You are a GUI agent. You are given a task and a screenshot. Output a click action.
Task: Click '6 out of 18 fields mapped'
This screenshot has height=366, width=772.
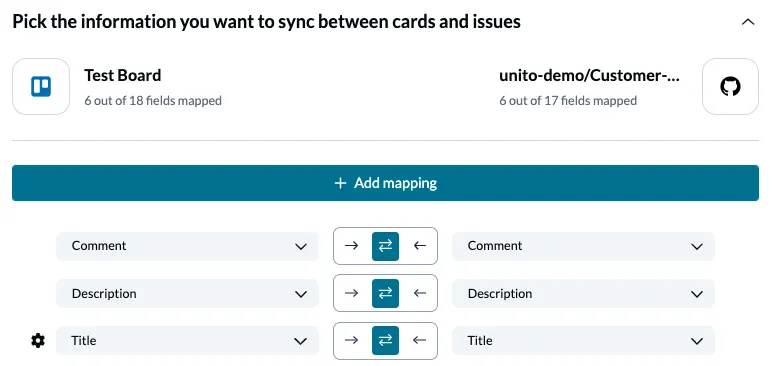coord(153,101)
